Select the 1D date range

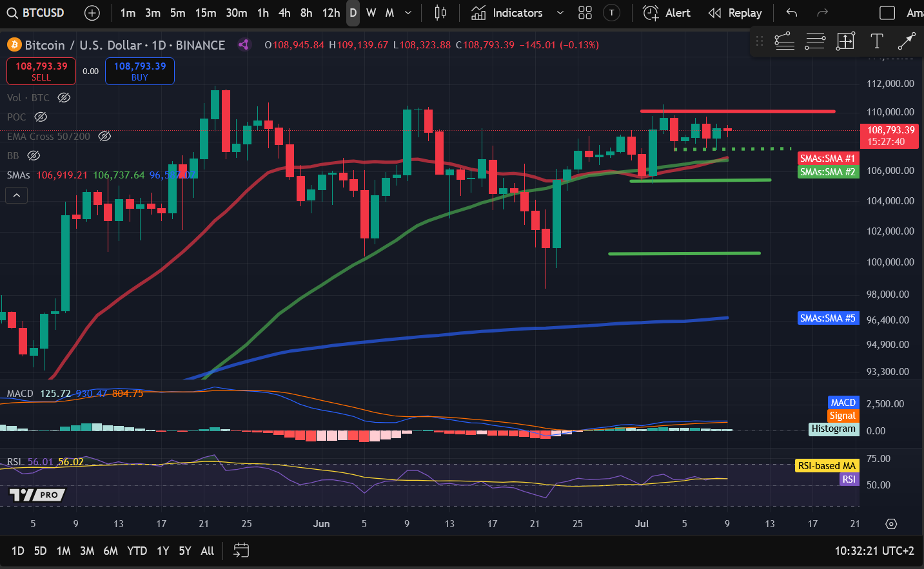[18, 551]
